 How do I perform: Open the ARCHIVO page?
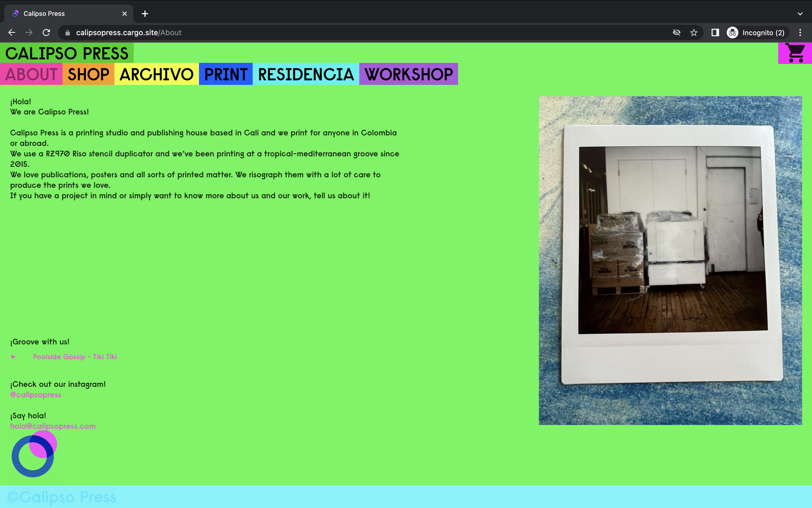tap(157, 74)
